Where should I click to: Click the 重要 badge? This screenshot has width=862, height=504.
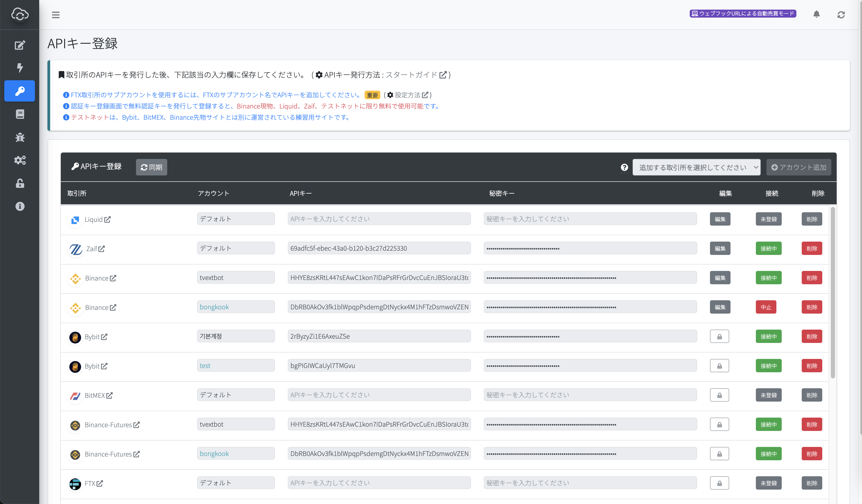[372, 95]
